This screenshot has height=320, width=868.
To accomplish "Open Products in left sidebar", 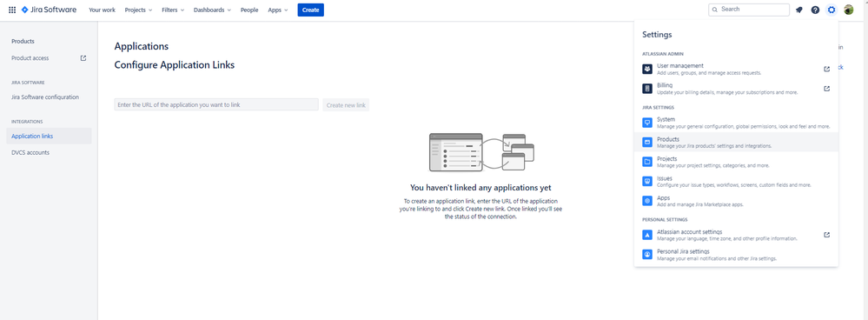I will 23,42.
